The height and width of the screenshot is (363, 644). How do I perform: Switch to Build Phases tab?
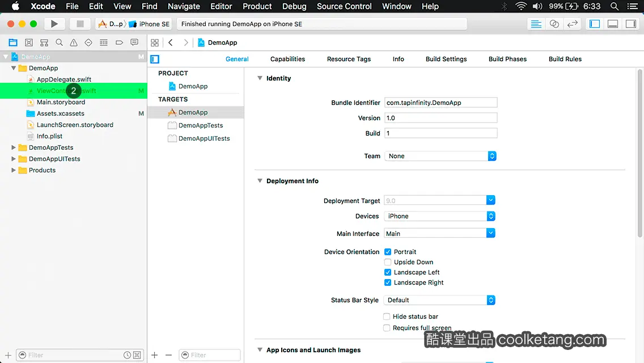[507, 59]
